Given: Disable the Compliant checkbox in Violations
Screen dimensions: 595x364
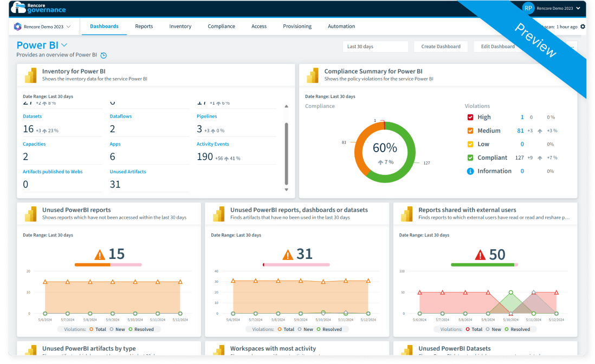Looking at the screenshot, I should coord(471,157).
